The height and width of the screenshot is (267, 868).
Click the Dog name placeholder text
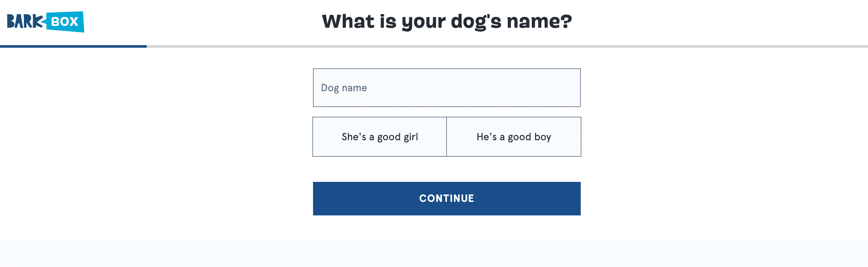click(x=343, y=87)
